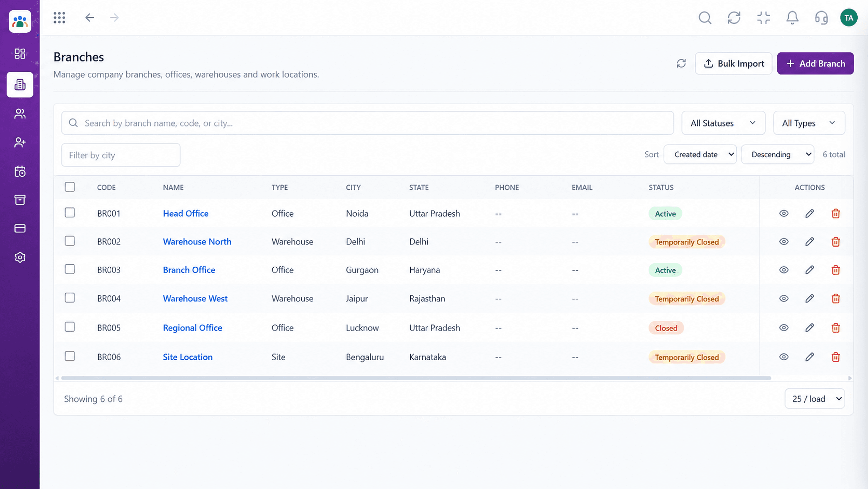Delete the Regional Office branch
Image resolution: width=868 pixels, height=489 pixels.
(x=835, y=328)
